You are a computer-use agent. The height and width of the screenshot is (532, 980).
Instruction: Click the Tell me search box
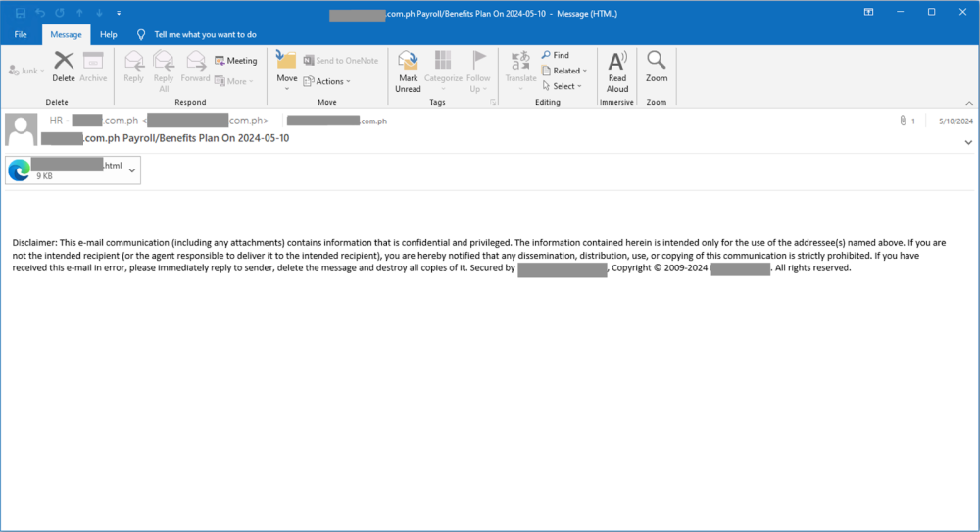pos(205,34)
